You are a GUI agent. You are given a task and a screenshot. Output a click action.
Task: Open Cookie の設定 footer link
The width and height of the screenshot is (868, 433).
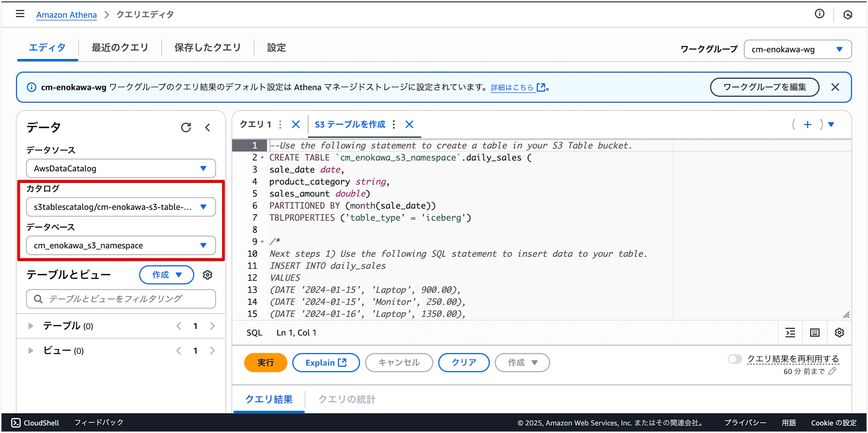[834, 423]
